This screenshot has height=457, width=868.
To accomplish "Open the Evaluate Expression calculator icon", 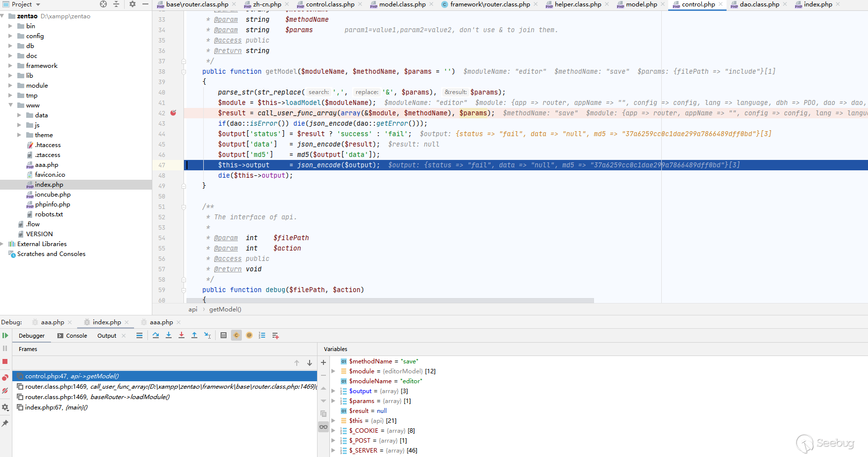I will click(224, 336).
